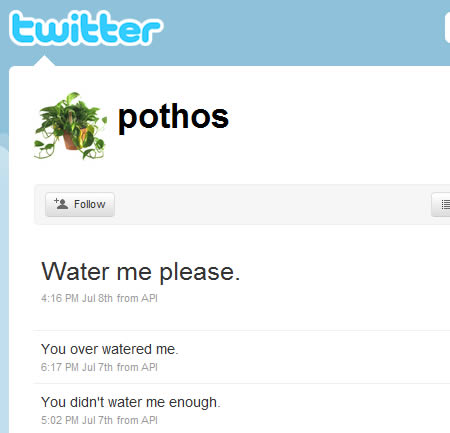
Task: Open the 5:02 PM Jul 7th timestamp link
Action: point(77,420)
